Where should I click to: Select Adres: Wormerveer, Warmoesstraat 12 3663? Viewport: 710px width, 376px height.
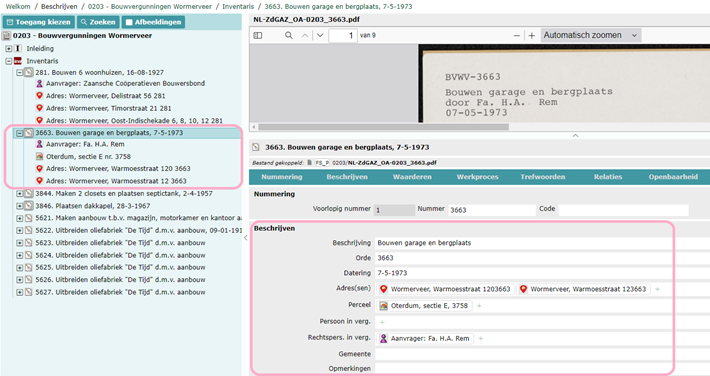[116, 181]
